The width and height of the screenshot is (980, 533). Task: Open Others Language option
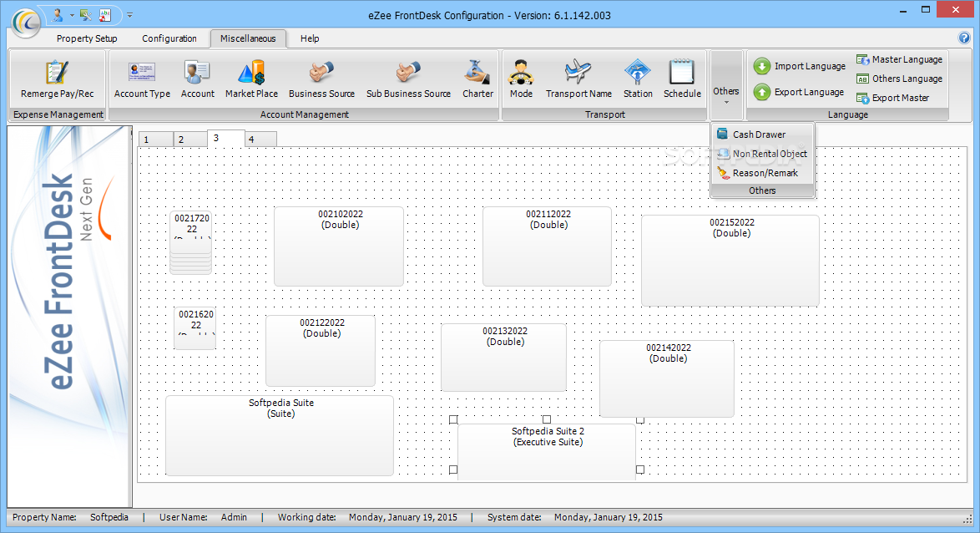click(899, 79)
